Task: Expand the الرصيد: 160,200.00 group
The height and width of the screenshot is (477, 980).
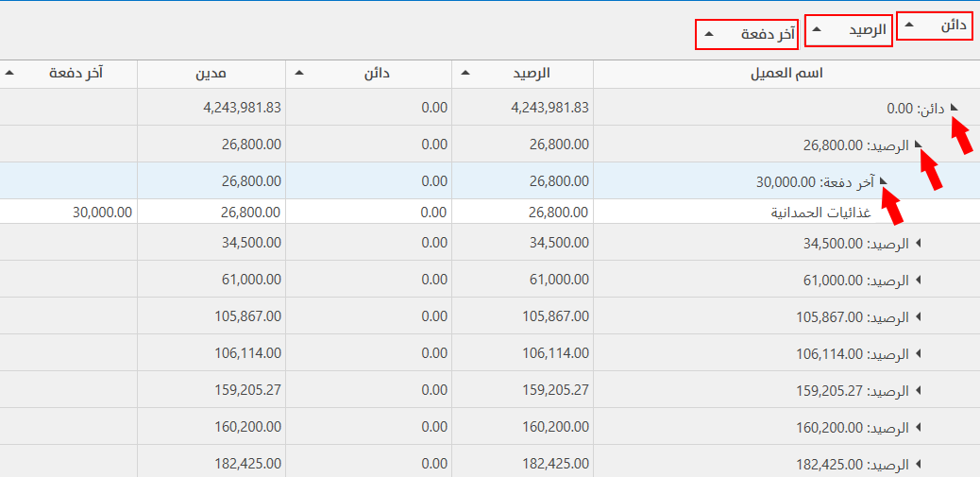Action: point(918,427)
